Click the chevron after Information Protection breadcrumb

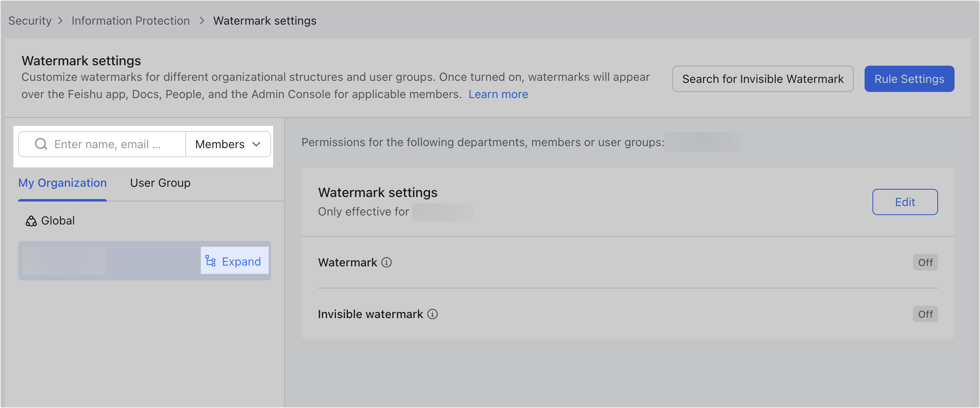coord(202,21)
